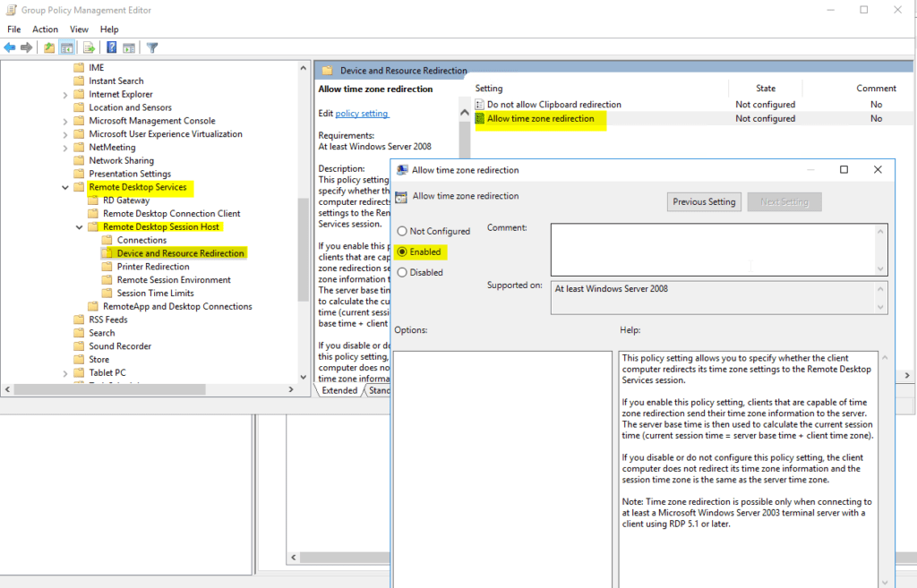The width and height of the screenshot is (917, 588).
Task: Open the Action menu
Action: 45,29
